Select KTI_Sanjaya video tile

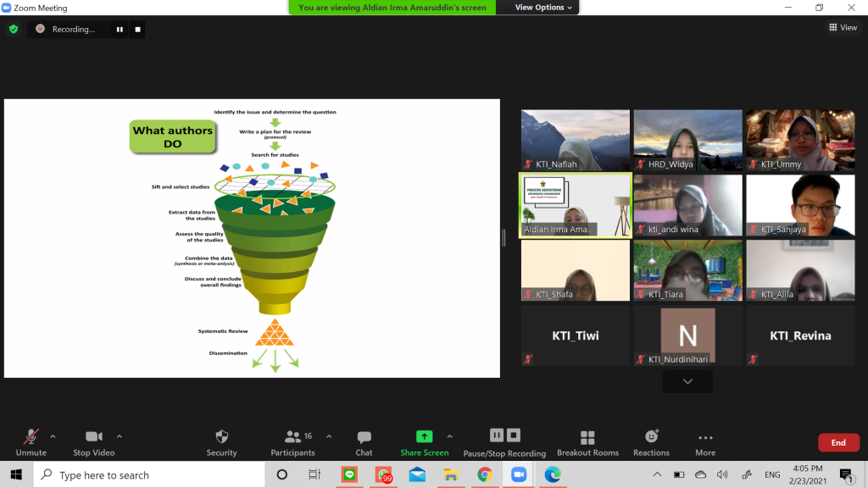point(800,205)
